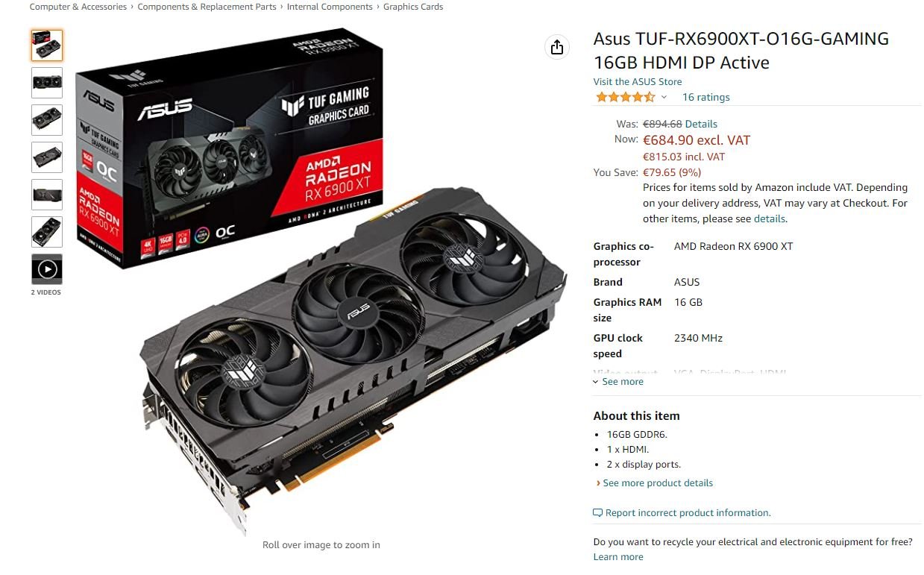The width and height of the screenshot is (924, 575).
Task: Select third thumbnail showing angled card
Action: pyautogui.click(x=47, y=120)
